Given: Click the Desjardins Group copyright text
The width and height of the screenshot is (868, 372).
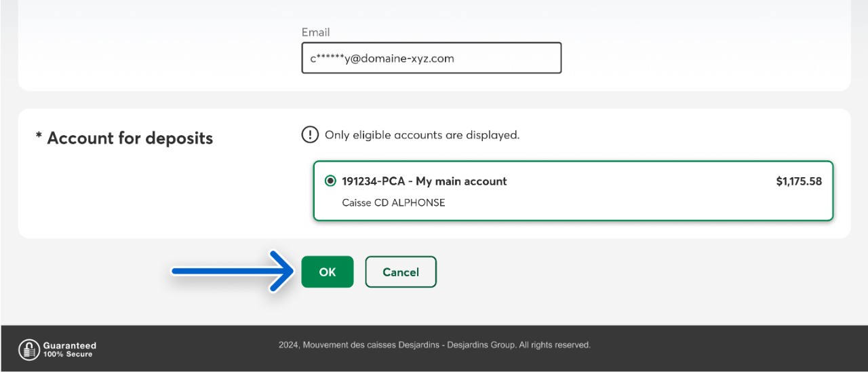Looking at the screenshot, I should pyautogui.click(x=434, y=345).
